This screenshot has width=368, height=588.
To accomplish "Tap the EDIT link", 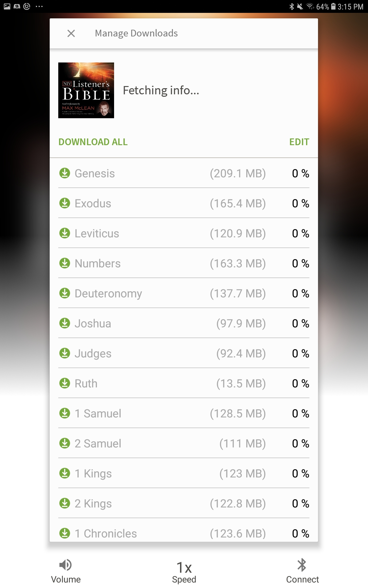I will coord(299,142).
